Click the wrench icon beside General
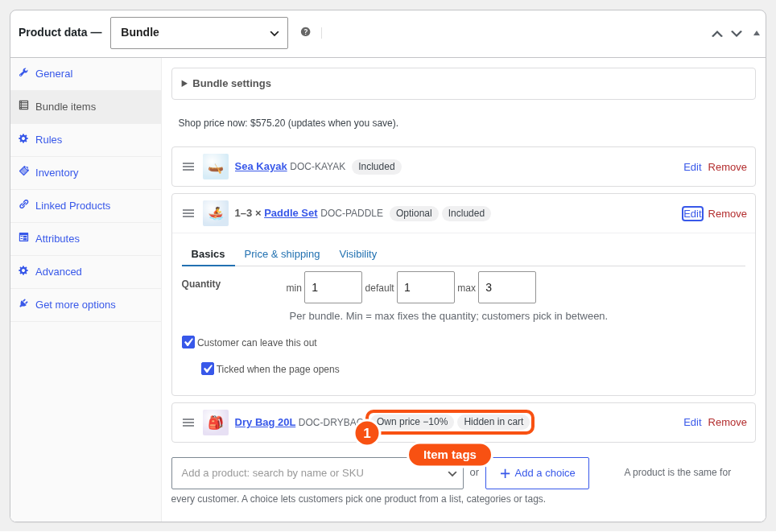Image resolution: width=776 pixels, height=532 pixels. coord(23,72)
